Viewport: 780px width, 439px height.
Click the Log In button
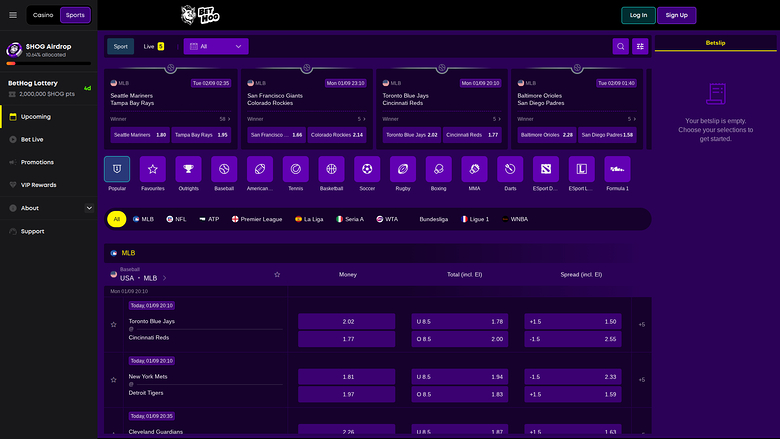[638, 15]
